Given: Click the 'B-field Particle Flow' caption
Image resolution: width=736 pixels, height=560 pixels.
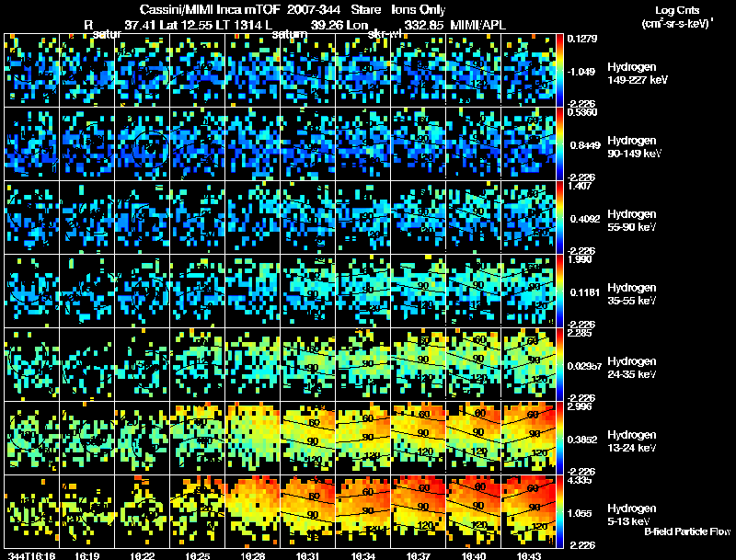Looking at the screenshot, I should [x=687, y=531].
